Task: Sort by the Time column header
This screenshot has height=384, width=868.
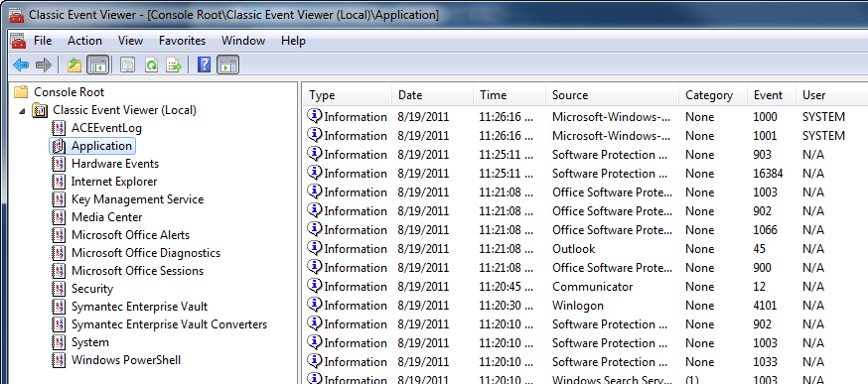Action: [x=509, y=95]
